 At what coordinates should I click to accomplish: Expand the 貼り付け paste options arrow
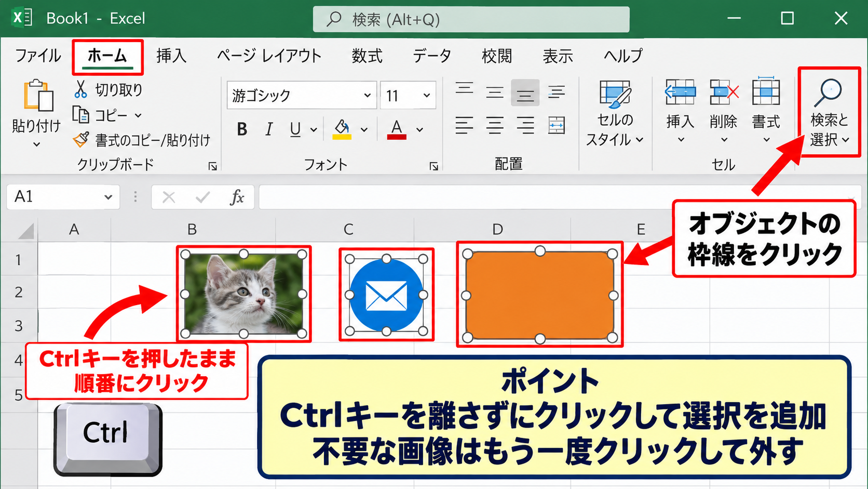click(x=36, y=144)
